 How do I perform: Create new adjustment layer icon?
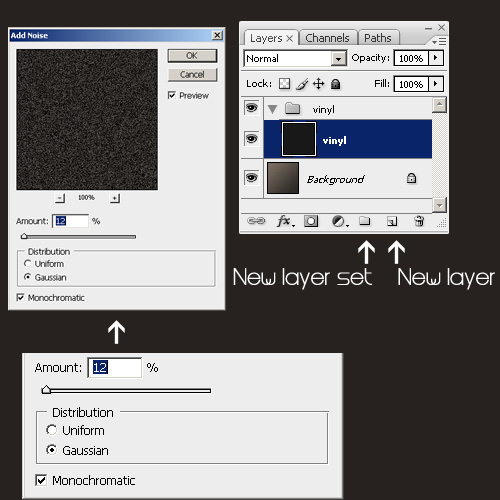pyautogui.click(x=340, y=221)
